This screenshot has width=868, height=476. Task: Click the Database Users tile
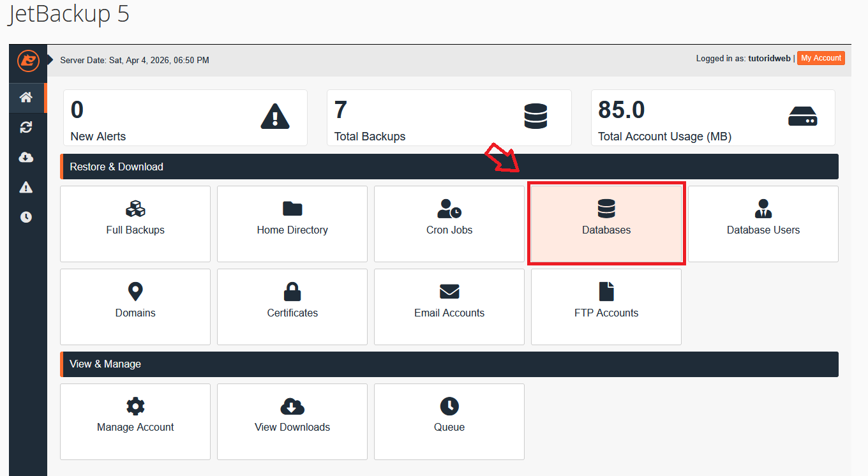763,224
